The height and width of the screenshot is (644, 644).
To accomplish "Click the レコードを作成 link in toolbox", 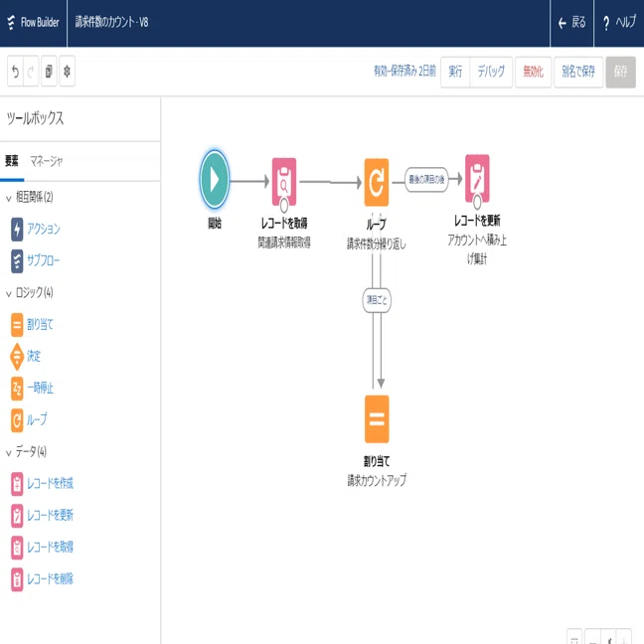I will pyautogui.click(x=50, y=483).
